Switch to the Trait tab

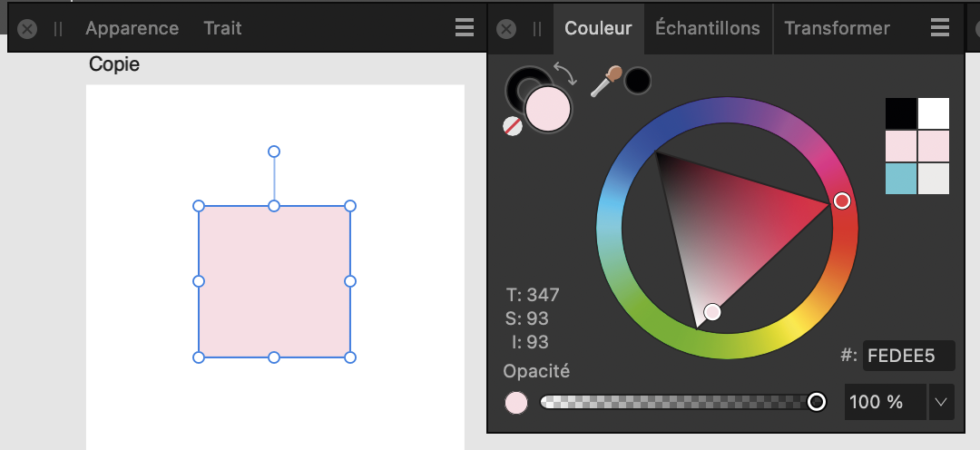(222, 28)
